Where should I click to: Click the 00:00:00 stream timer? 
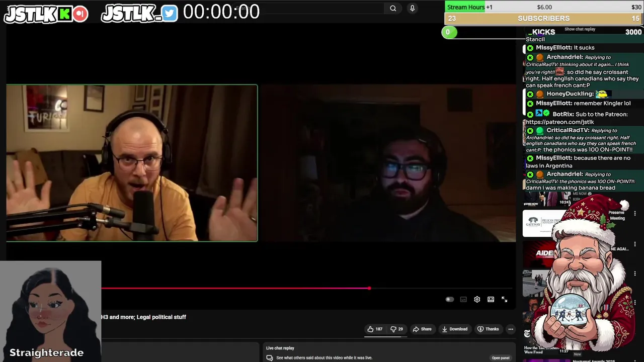tap(221, 12)
